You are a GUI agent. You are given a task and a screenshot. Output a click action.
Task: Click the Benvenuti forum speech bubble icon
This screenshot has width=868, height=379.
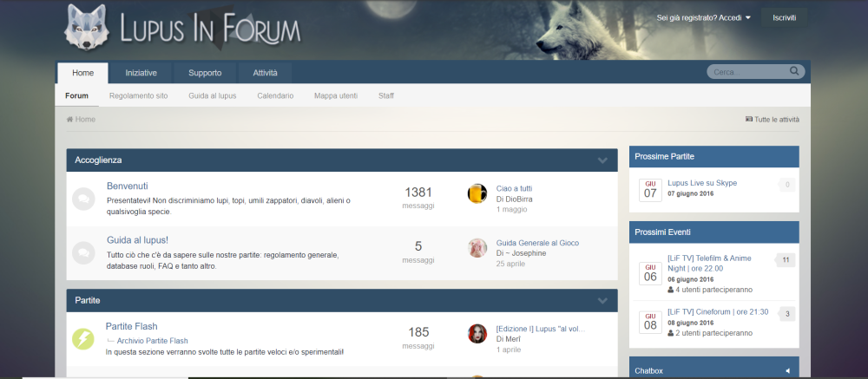tap(83, 199)
